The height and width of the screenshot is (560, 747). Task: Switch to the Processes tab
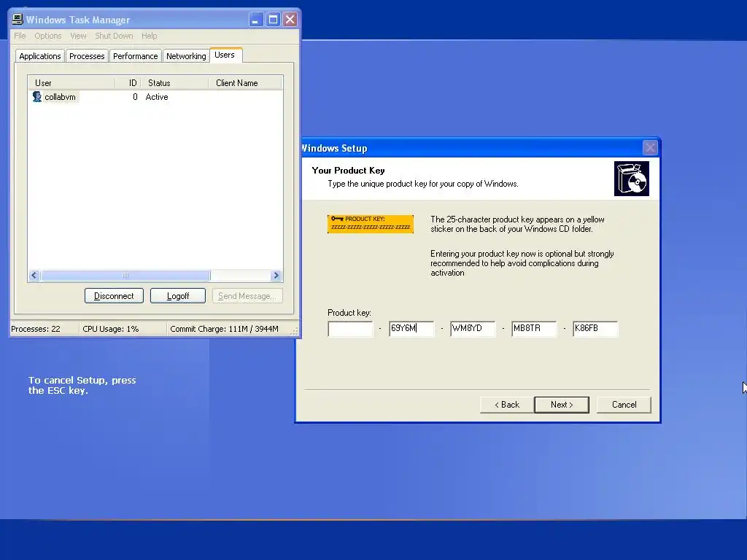[x=87, y=56]
